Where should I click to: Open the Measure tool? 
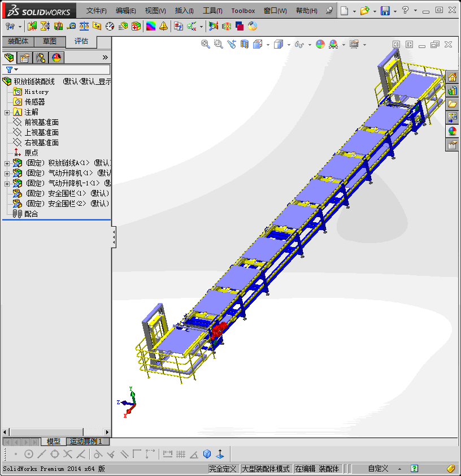click(71, 27)
